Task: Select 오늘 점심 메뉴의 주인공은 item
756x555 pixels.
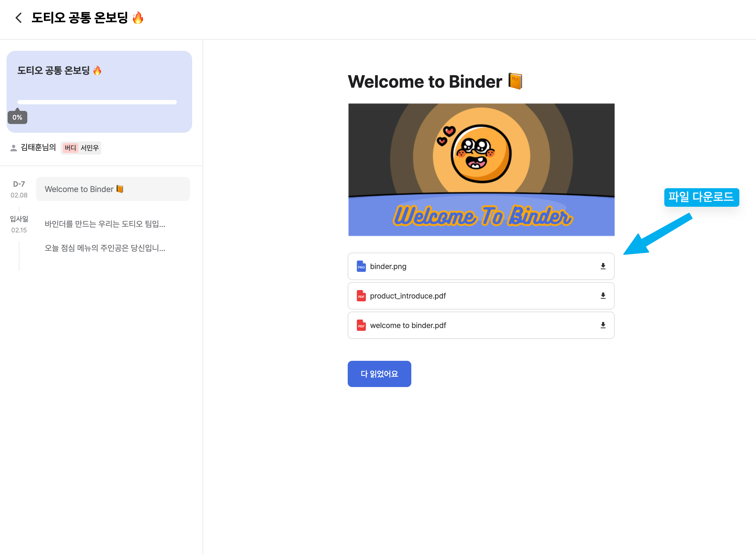Action: (x=105, y=248)
